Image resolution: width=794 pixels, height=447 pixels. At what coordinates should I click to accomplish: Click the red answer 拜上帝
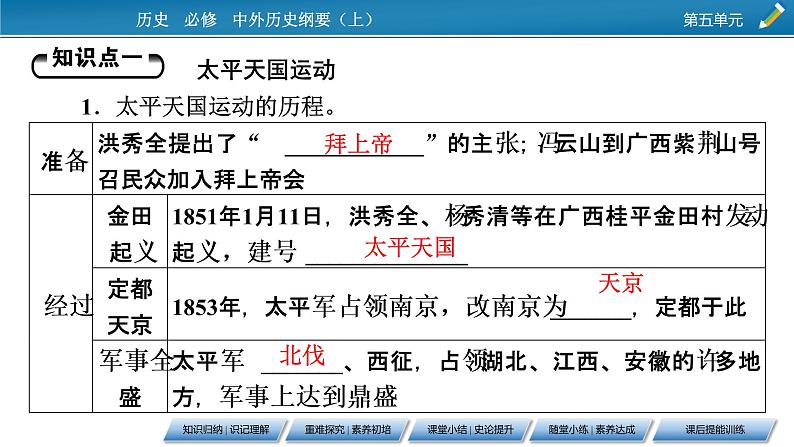pos(358,143)
